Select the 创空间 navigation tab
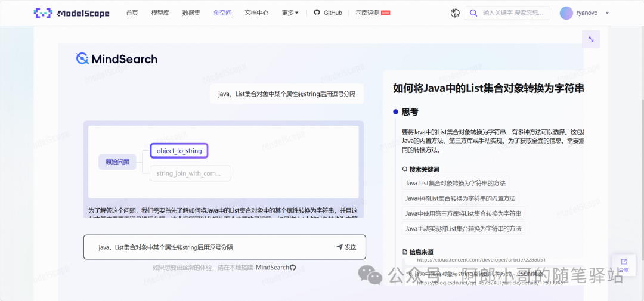Image resolution: width=644 pixels, height=301 pixels. 222,13
